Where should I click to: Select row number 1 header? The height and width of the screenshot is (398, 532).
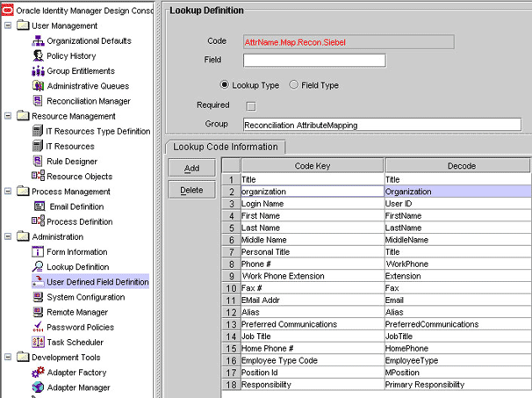coord(231,179)
